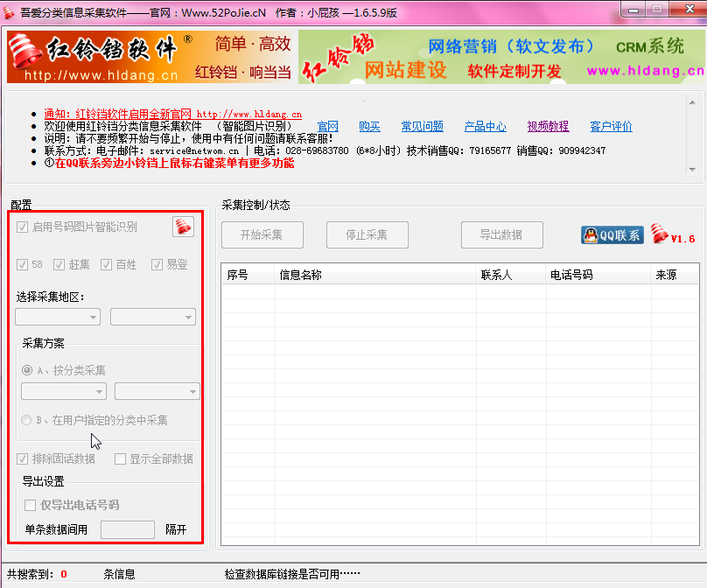Minimize the application window
707x588 pixels.
tap(633, 9)
